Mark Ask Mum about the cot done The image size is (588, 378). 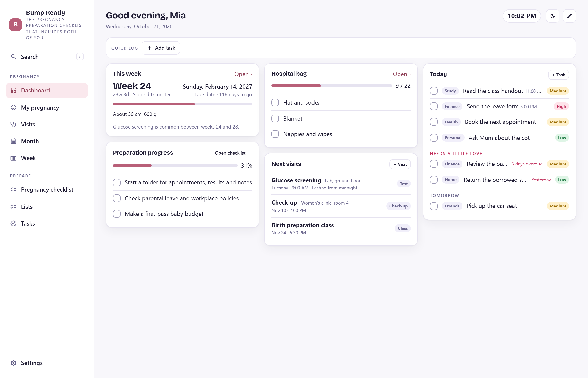point(434,138)
